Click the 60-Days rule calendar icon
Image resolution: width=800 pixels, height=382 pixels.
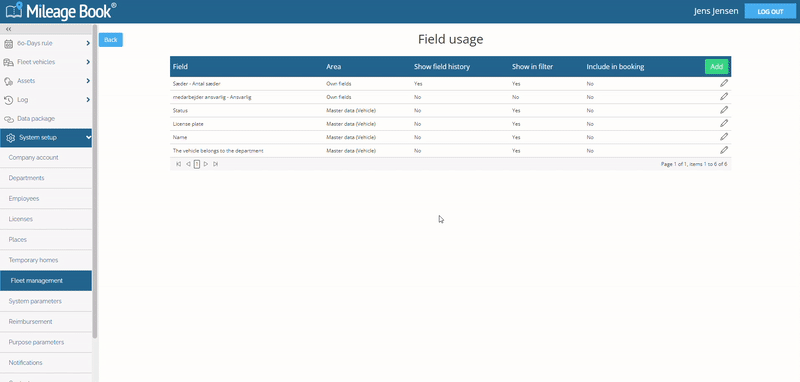pyautogui.click(x=8, y=44)
